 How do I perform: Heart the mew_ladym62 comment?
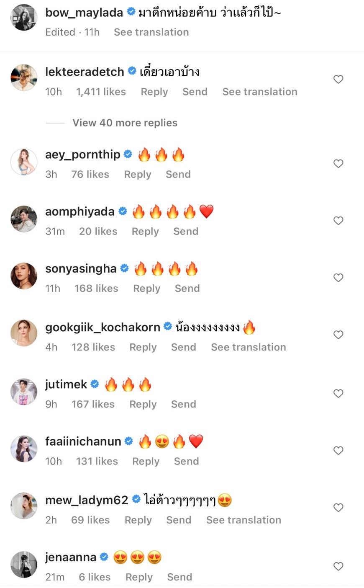click(338, 508)
